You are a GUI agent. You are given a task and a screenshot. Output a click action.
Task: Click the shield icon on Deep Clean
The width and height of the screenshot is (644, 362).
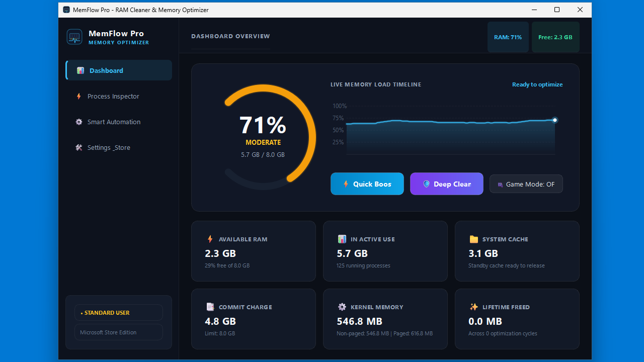(427, 184)
